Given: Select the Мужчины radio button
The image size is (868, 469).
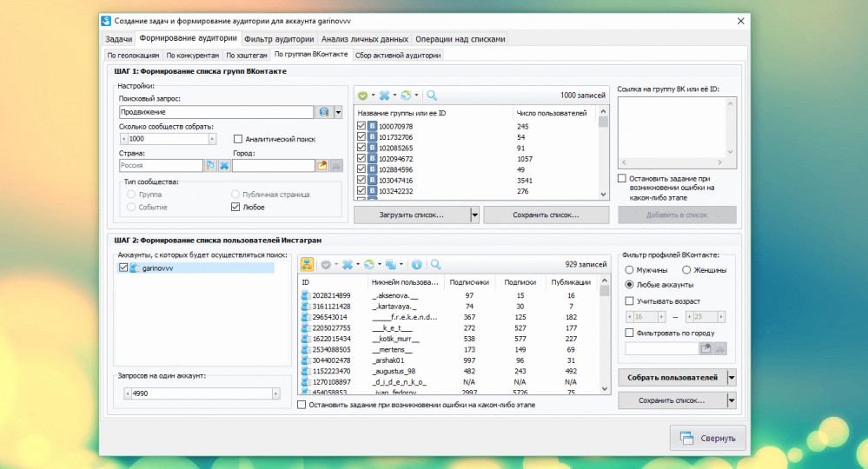Looking at the screenshot, I should click(629, 270).
